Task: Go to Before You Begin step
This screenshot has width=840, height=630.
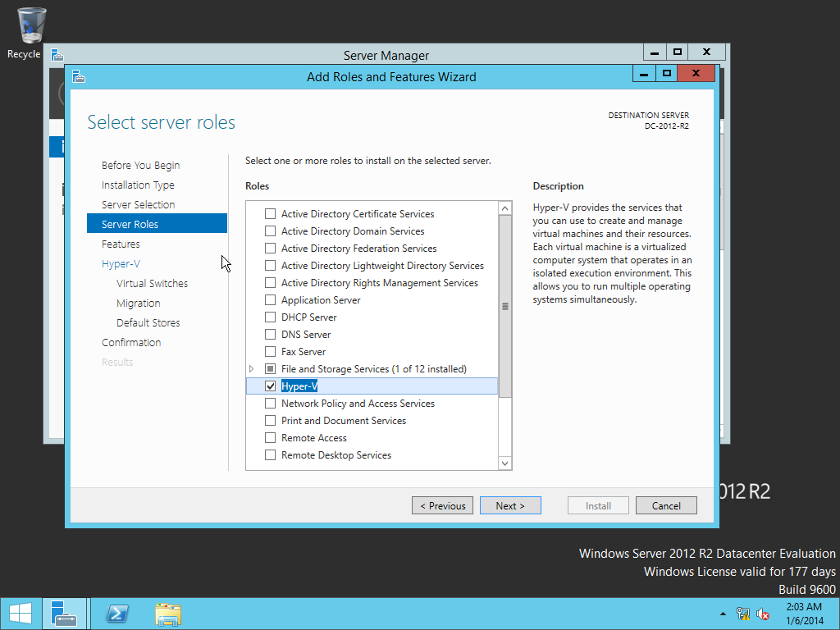Action: 141,165
